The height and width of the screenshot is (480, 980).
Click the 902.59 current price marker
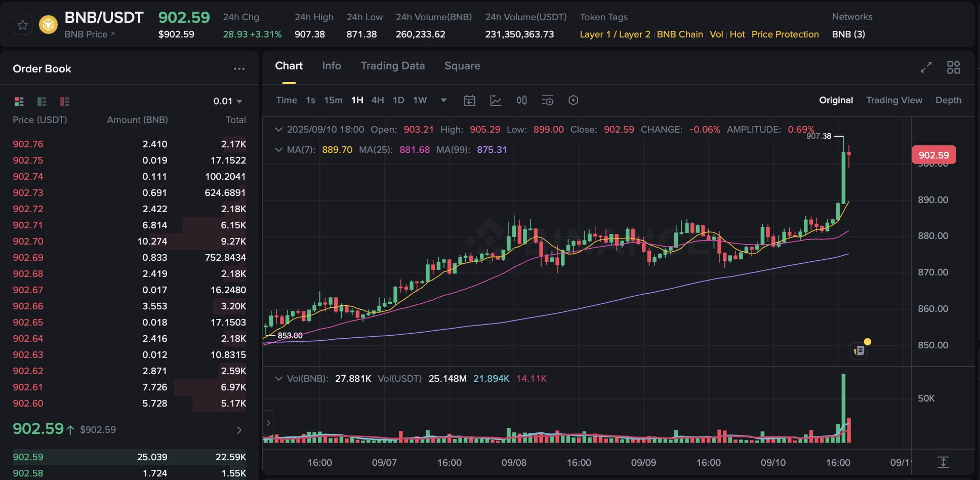(933, 155)
